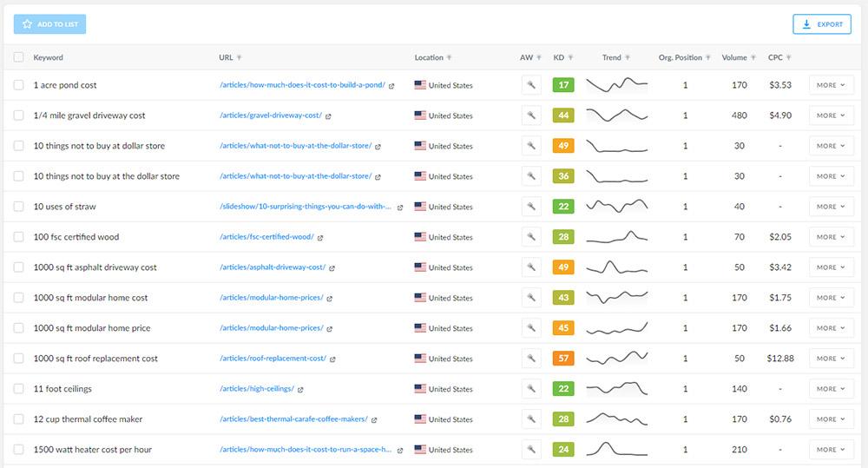Open MORE dropdown for 1000 sq ft asphalt driveway cost
This screenshot has height=468, width=868.
[831, 267]
